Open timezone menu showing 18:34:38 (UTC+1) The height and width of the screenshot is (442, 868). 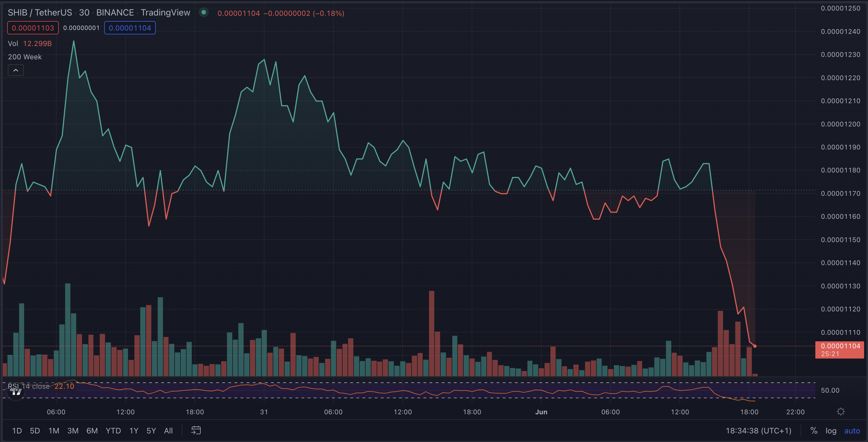[x=758, y=431]
